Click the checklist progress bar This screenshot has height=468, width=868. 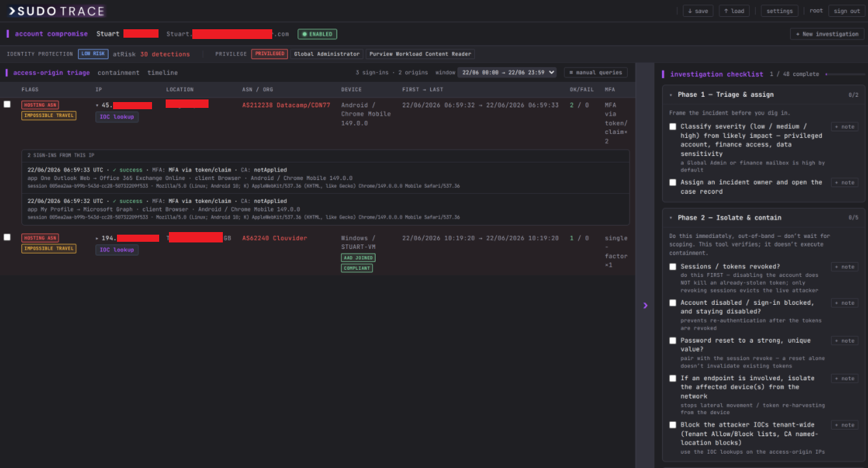point(845,74)
